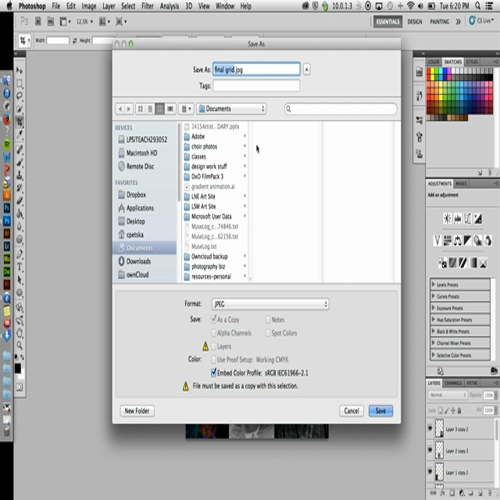This screenshot has height=500, width=500.
Task: Switch the file browser to column view
Action: point(160,109)
